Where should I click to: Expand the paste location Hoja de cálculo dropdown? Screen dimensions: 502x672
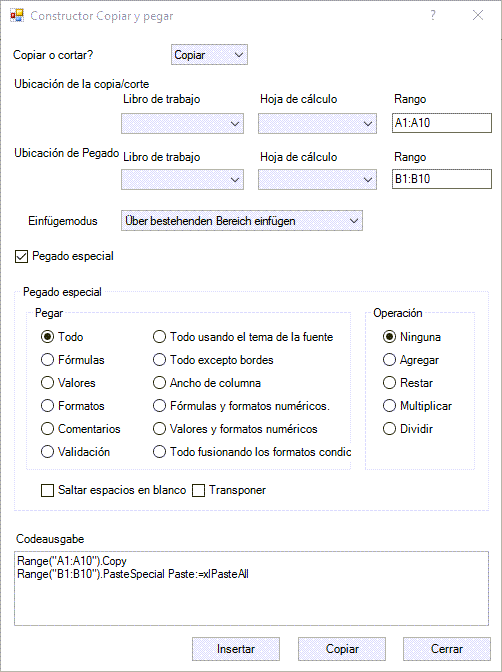(x=317, y=180)
